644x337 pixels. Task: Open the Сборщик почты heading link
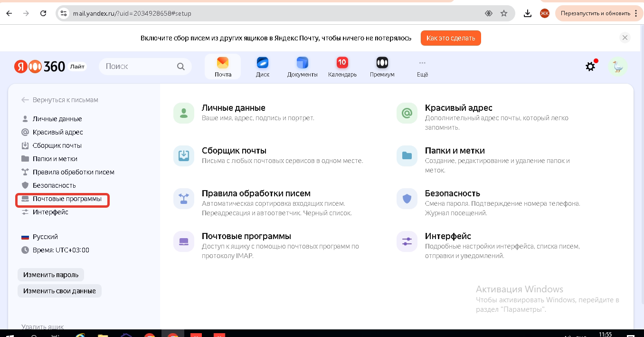click(x=234, y=151)
